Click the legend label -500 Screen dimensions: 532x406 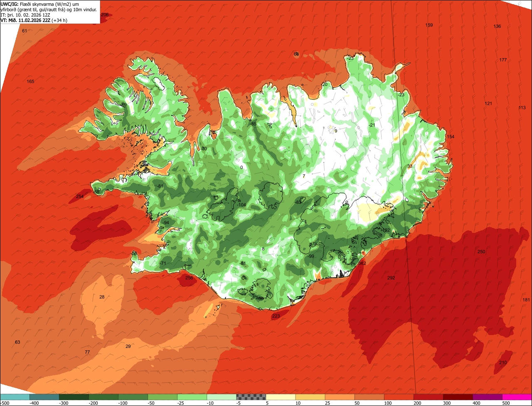[x=5, y=403]
